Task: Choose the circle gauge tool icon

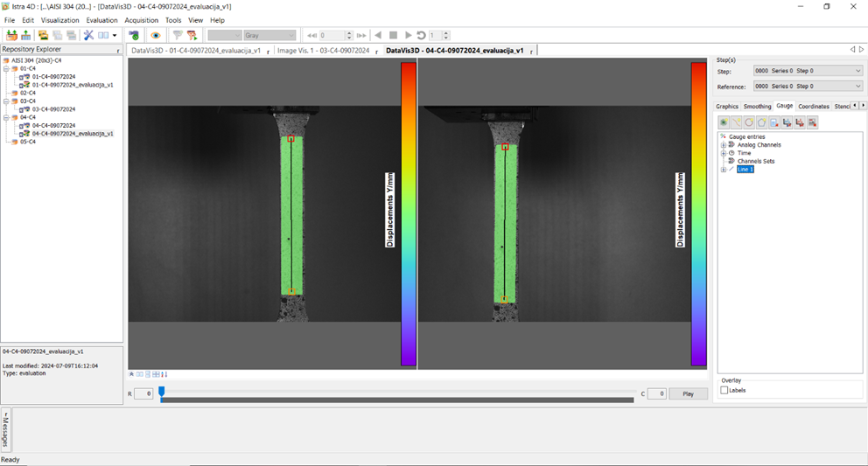Action: pyautogui.click(x=749, y=122)
